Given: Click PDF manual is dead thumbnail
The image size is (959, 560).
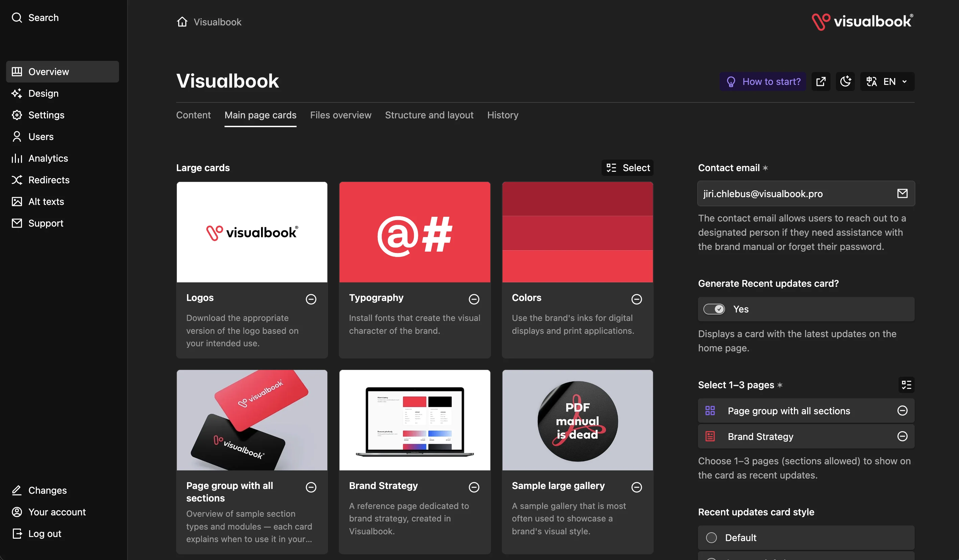Looking at the screenshot, I should pos(577,420).
